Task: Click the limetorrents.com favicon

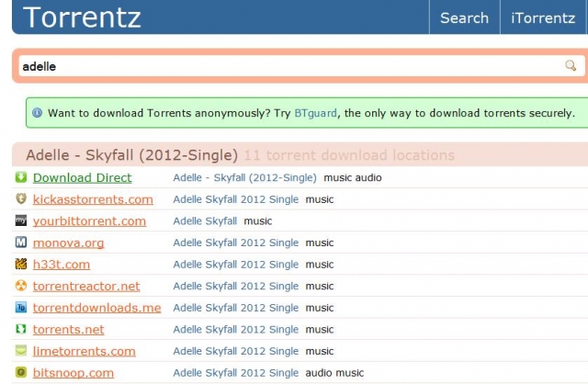Action: point(21,351)
